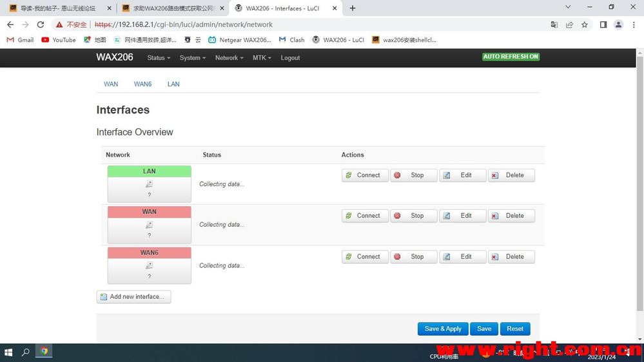Click the LAN interface device icon
Viewport: 644px width, 362px height.
[149, 184]
